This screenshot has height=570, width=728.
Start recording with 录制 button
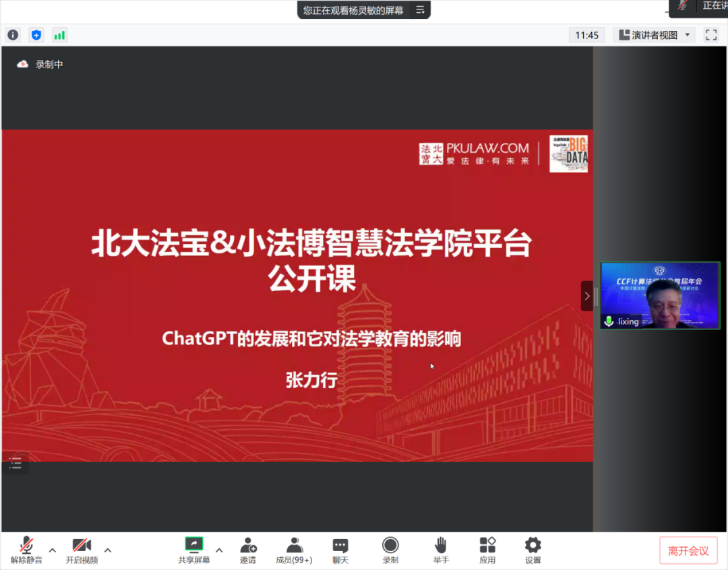tap(390, 550)
